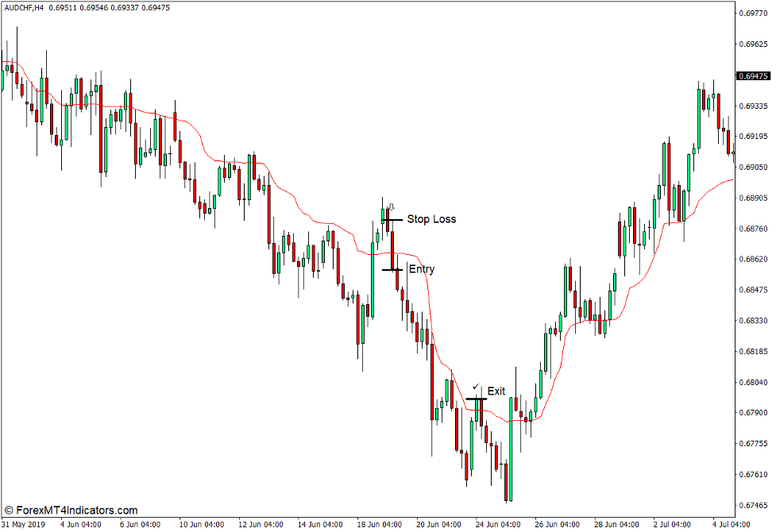Open the ForexMT4Indicators.com watermark link
Image resolution: width=776 pixels, height=532 pixels.
[x=76, y=511]
